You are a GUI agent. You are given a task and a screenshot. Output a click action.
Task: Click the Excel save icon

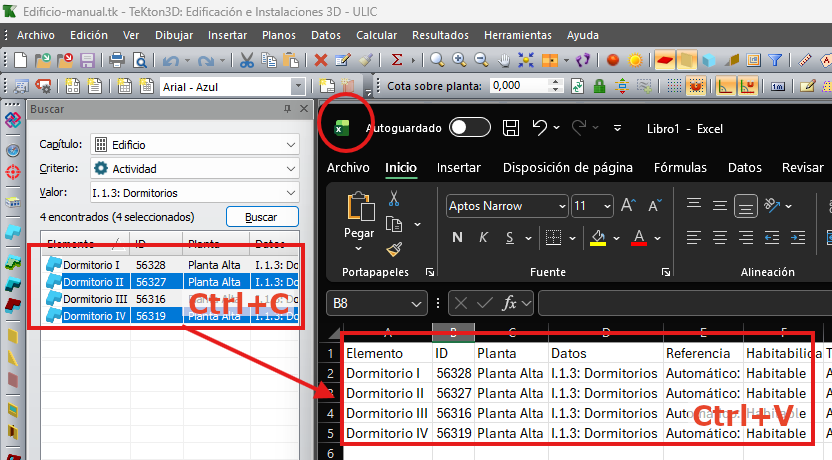tap(510, 128)
